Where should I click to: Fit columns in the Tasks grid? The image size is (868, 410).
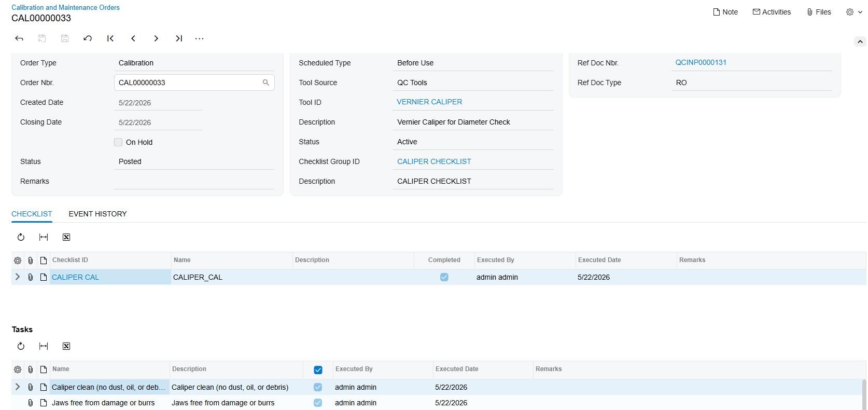click(x=44, y=346)
